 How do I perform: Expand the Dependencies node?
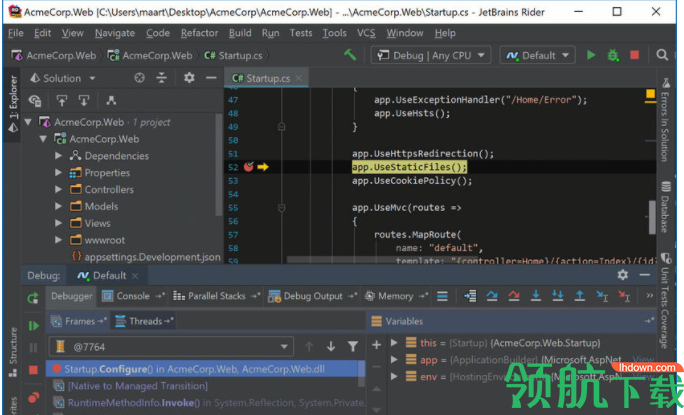[58, 155]
